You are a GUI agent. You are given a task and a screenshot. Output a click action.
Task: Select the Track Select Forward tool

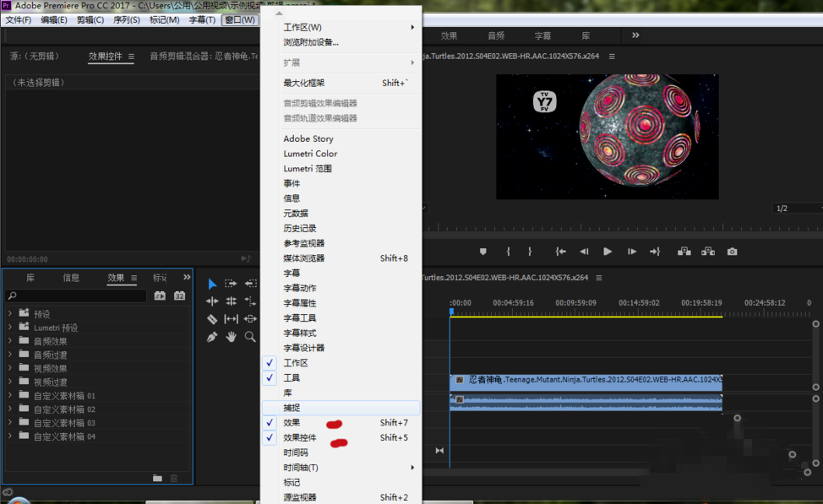(x=231, y=284)
